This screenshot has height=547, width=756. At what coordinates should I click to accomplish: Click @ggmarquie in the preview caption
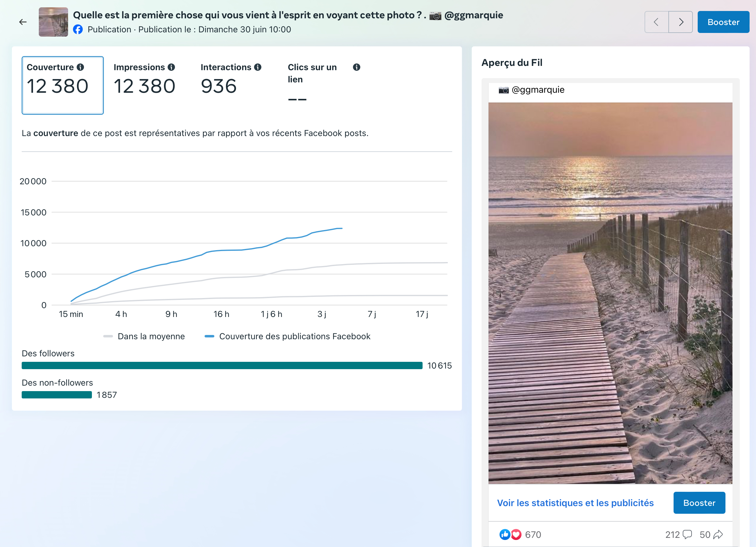pos(538,90)
